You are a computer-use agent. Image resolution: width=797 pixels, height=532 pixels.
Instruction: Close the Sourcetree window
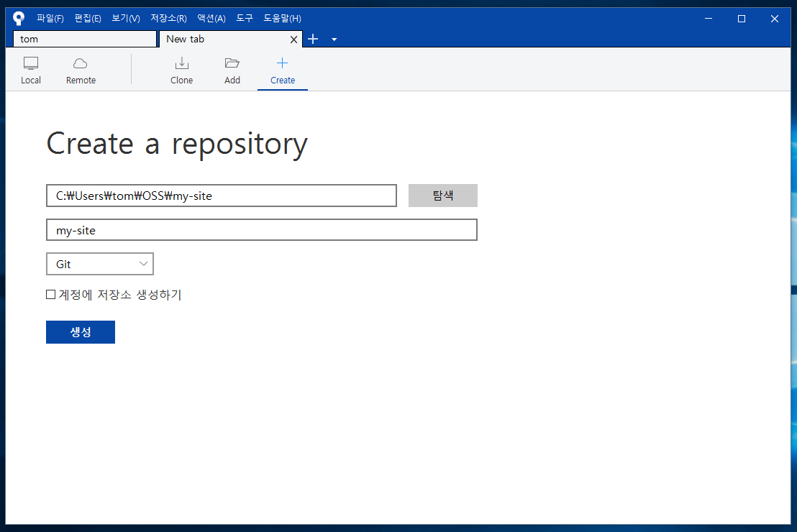pyautogui.click(x=775, y=18)
